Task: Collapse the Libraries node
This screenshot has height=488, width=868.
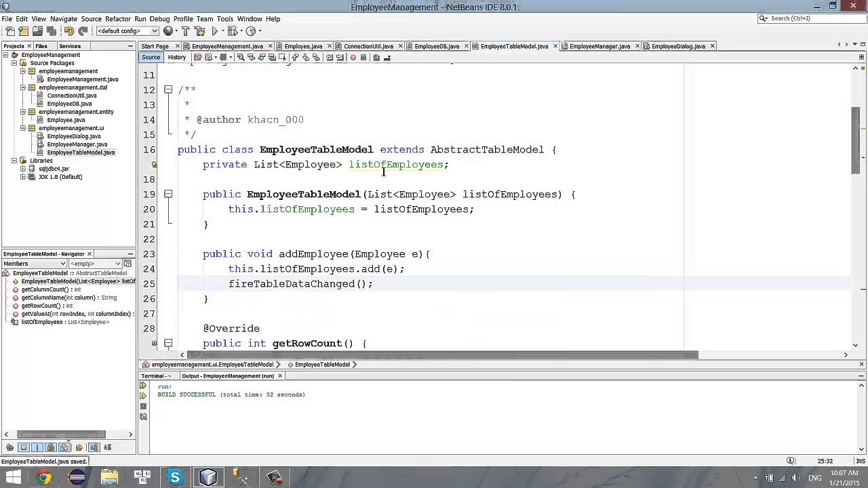Action: 14,161
